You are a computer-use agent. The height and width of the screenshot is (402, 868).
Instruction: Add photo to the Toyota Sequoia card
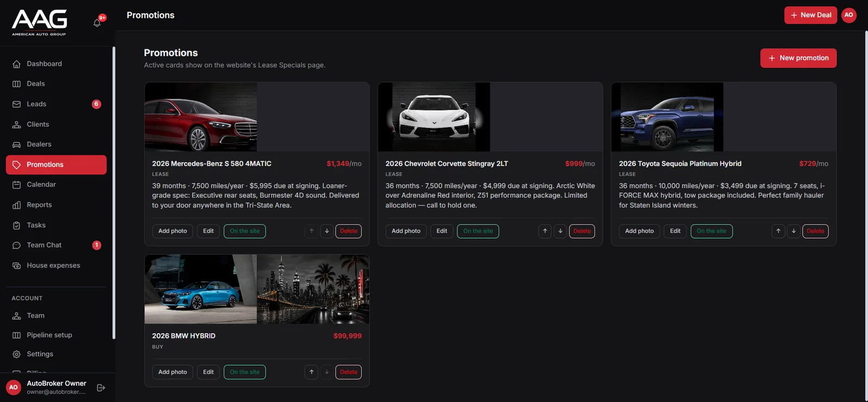tap(639, 231)
